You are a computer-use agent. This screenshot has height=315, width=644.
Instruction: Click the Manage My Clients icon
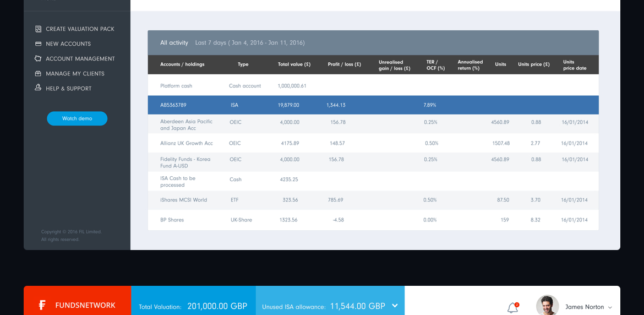pyautogui.click(x=38, y=73)
